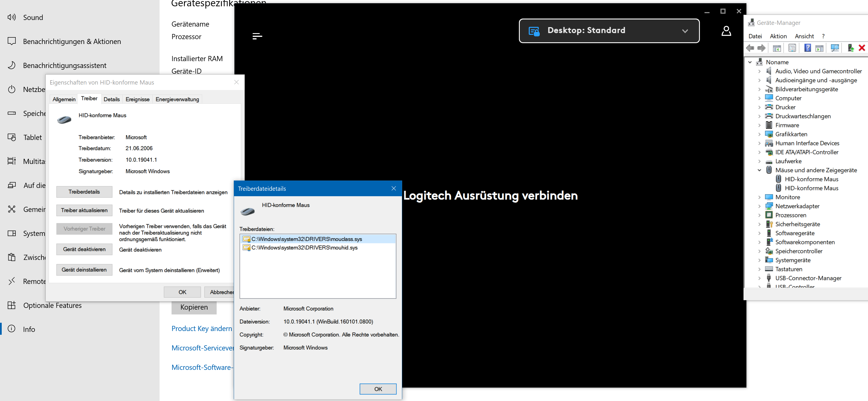
Task: Click the Product Key ändern link
Action: (202, 328)
